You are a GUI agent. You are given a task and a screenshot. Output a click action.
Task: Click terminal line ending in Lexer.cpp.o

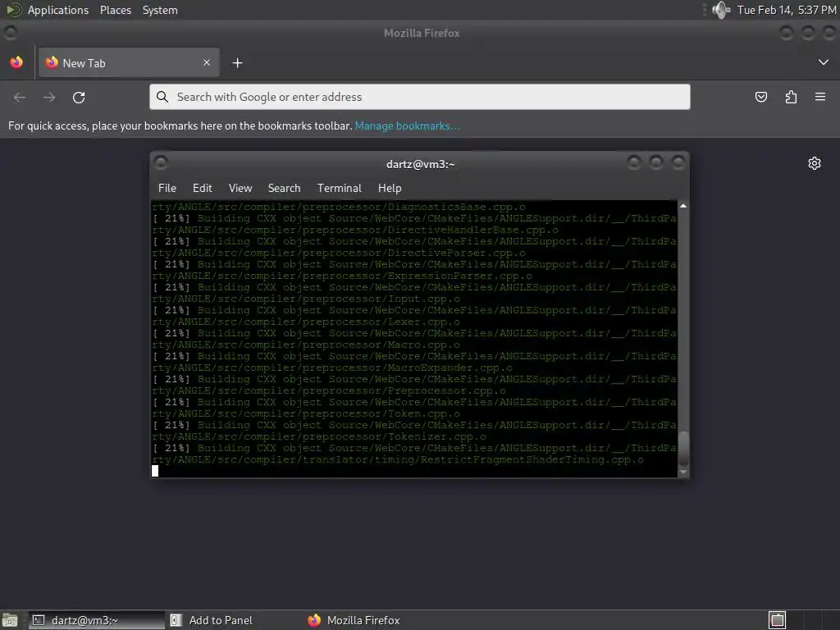[305, 322]
